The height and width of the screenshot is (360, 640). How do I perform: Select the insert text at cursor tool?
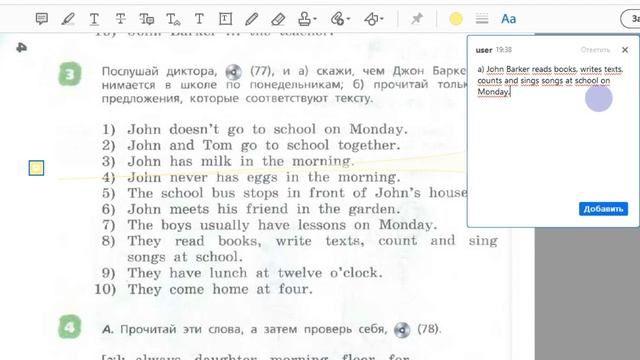(173, 19)
